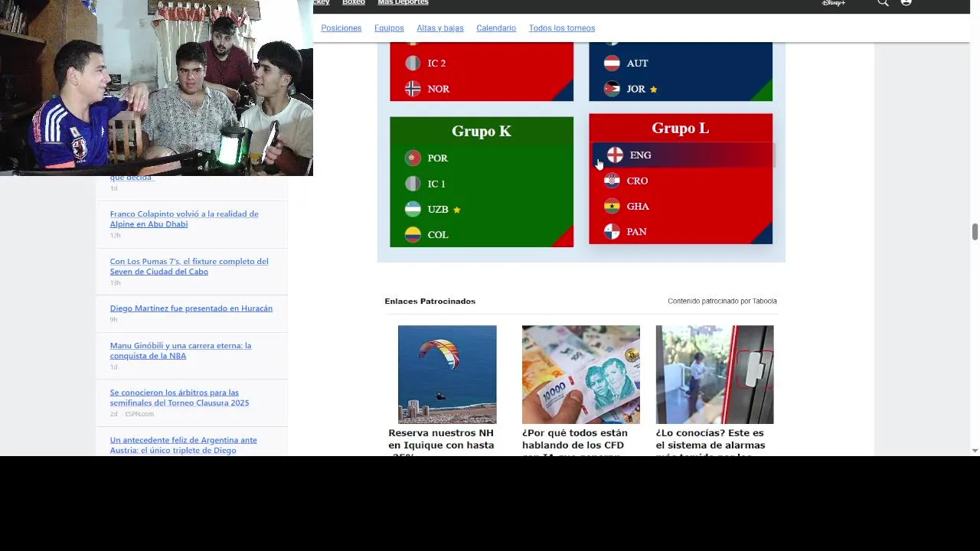Image resolution: width=980 pixels, height=551 pixels.
Task: Open the Los Pumas 7's fixture article
Action: pyautogui.click(x=189, y=266)
